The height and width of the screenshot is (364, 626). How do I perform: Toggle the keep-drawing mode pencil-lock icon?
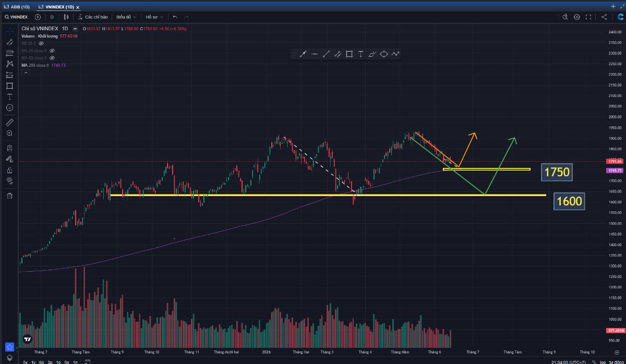[9, 159]
